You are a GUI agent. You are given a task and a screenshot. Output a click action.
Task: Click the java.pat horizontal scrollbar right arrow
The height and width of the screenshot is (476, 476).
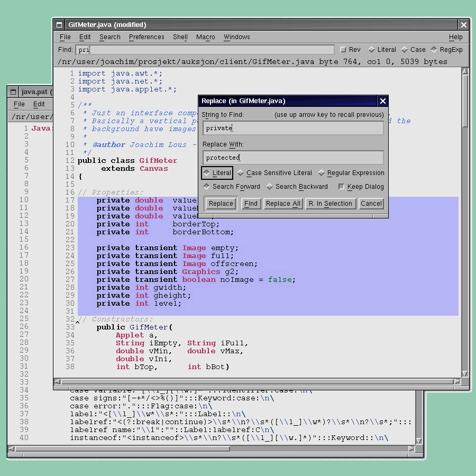[411, 448]
